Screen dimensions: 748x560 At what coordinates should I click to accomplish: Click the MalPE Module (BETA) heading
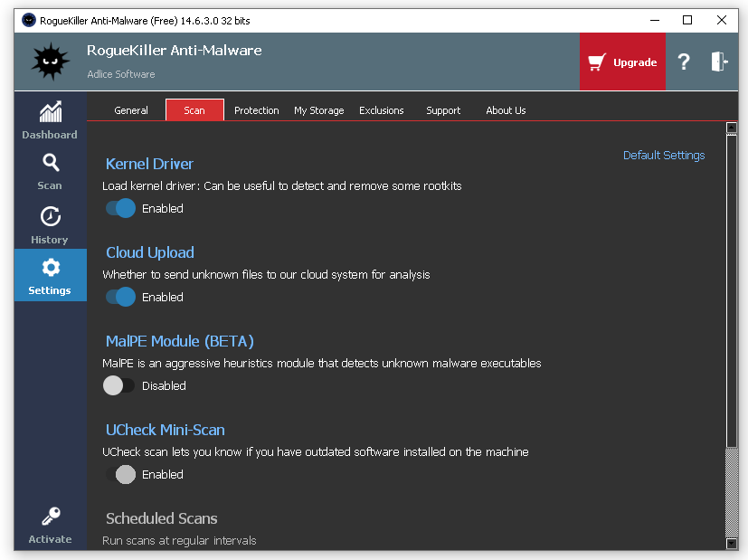(180, 341)
